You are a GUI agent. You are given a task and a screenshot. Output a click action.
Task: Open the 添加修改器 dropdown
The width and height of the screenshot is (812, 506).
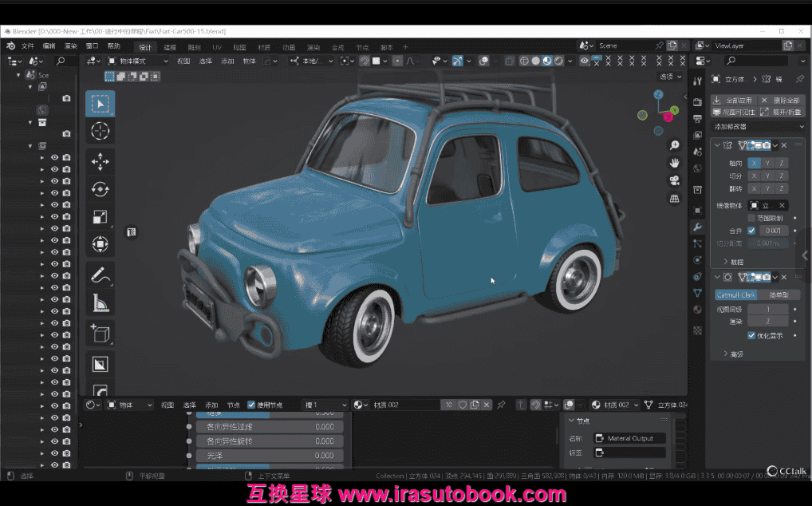tap(758, 127)
